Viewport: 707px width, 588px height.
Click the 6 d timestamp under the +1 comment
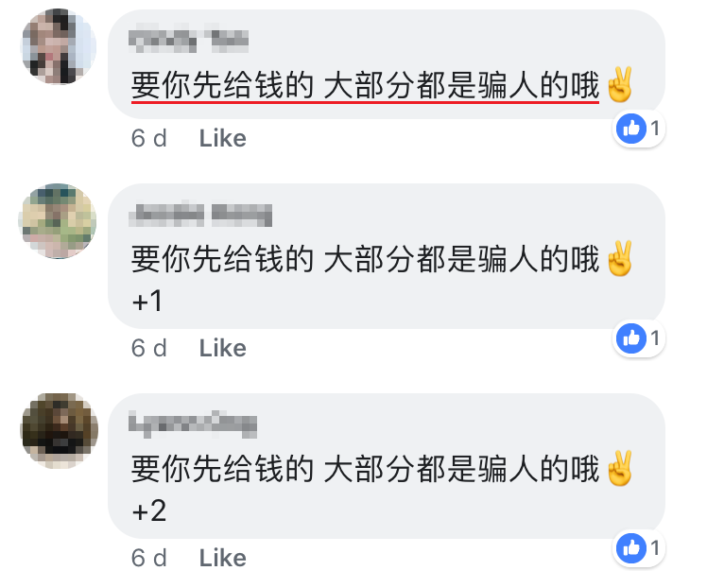click(x=148, y=348)
